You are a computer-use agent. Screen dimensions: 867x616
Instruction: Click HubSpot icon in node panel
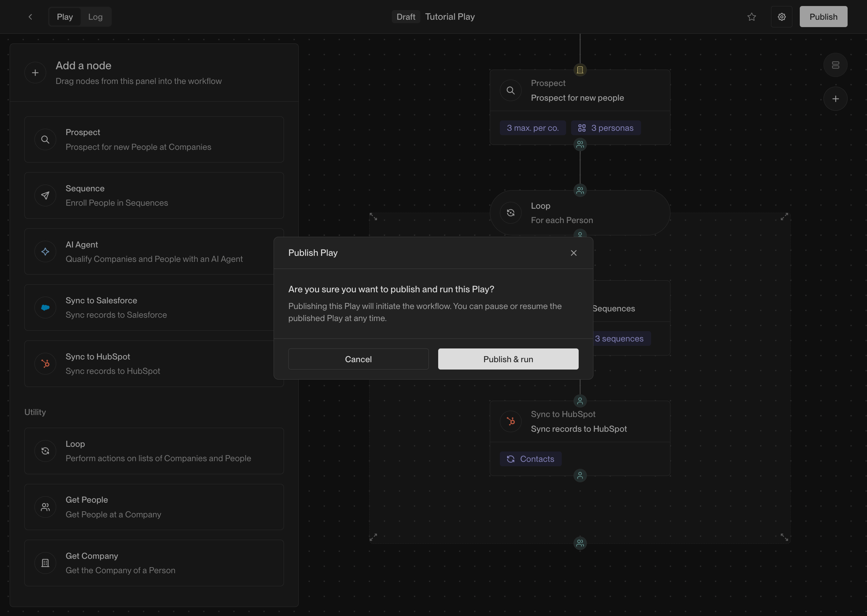(x=45, y=364)
